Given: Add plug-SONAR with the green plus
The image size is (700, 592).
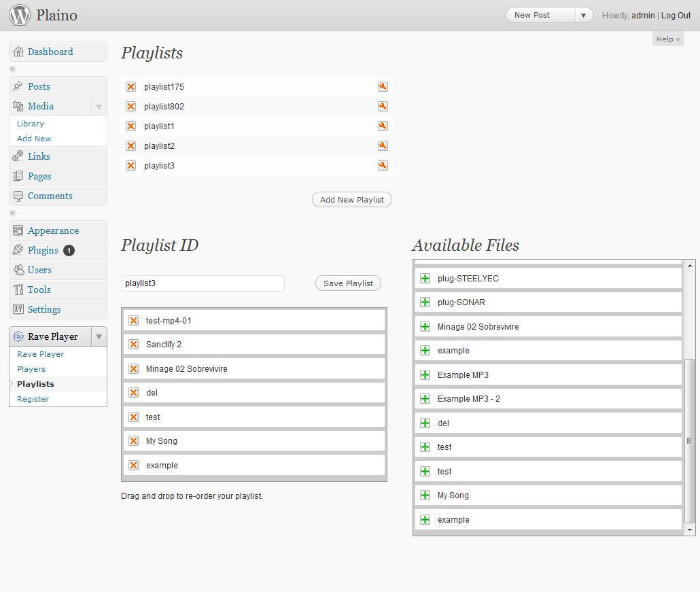Looking at the screenshot, I should pyautogui.click(x=425, y=302).
